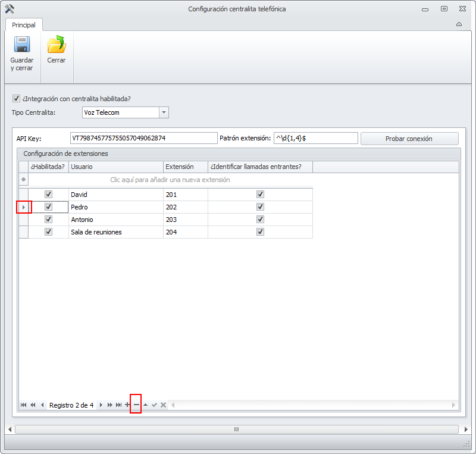Image resolution: width=476 pixels, height=454 pixels.
Task: Go to last record in navigator
Action: (x=118, y=405)
